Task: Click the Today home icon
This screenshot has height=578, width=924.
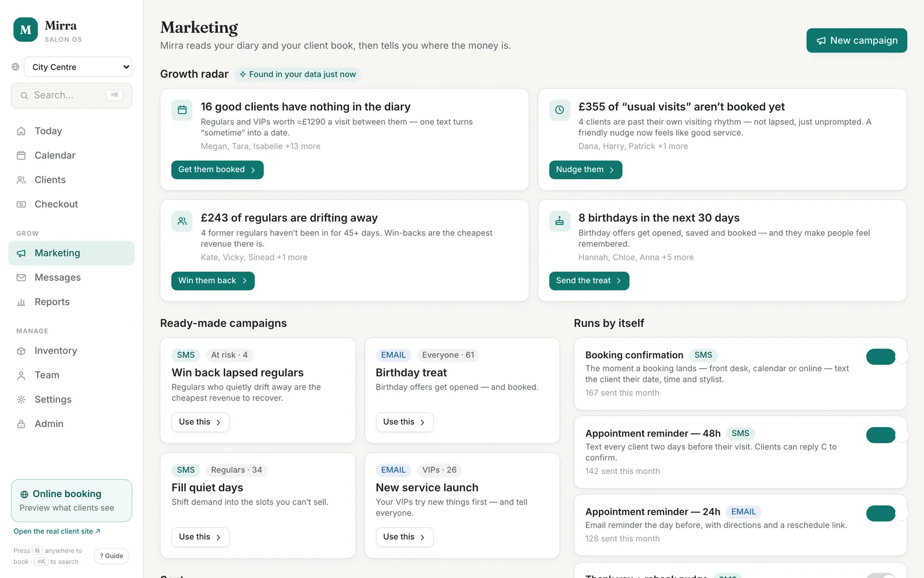Action: tap(21, 131)
